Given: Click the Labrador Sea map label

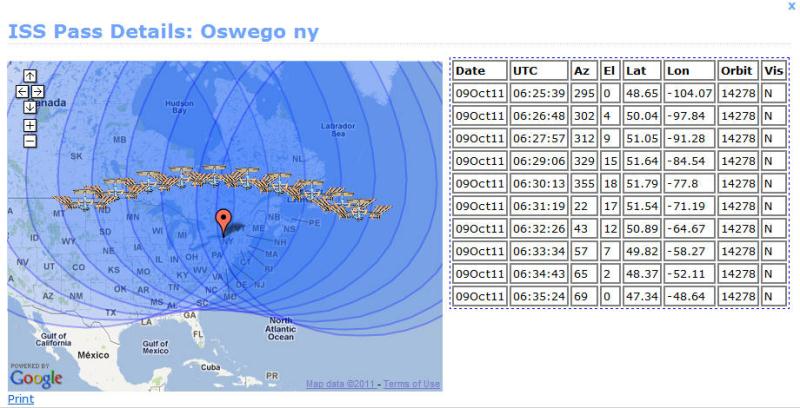Looking at the screenshot, I should [x=338, y=130].
